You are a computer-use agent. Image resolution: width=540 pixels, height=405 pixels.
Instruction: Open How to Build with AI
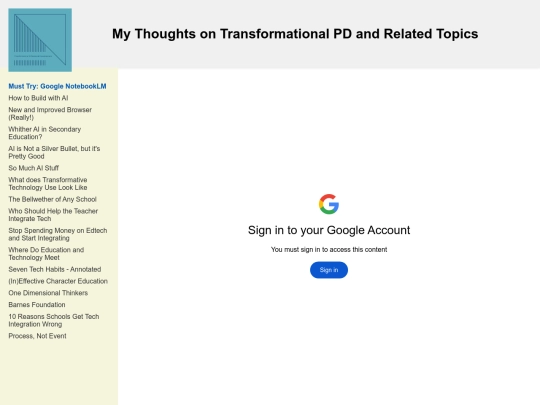(38, 98)
